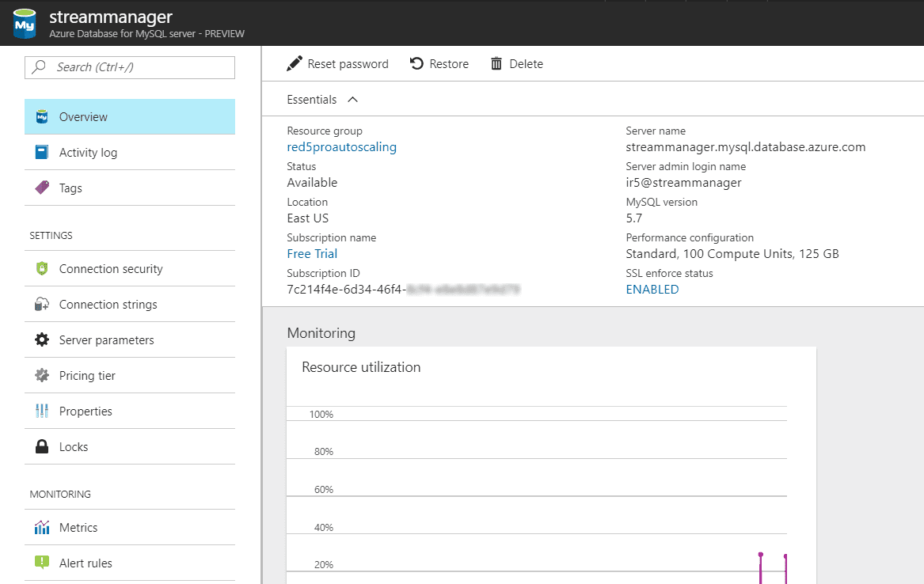The height and width of the screenshot is (584, 924).
Task: Click the Reset password pencil icon
Action: coord(295,64)
